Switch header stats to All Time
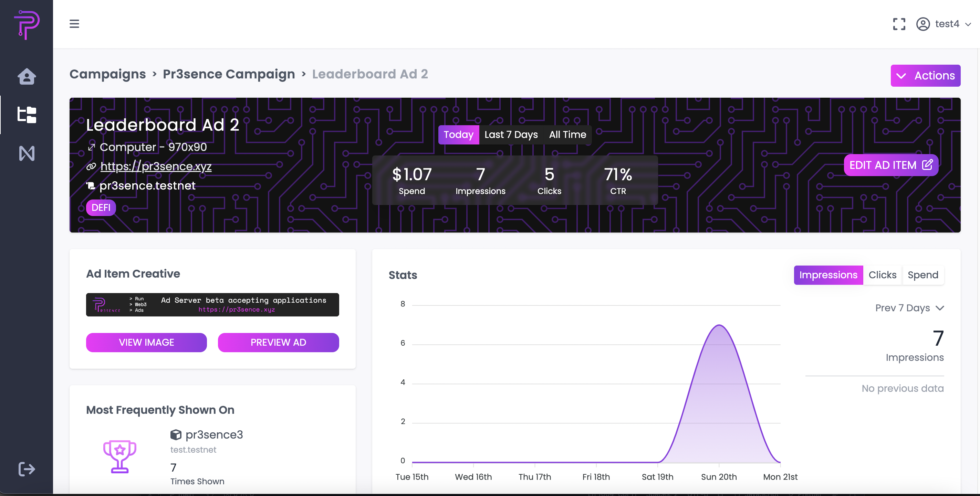The height and width of the screenshot is (496, 980). (567, 134)
